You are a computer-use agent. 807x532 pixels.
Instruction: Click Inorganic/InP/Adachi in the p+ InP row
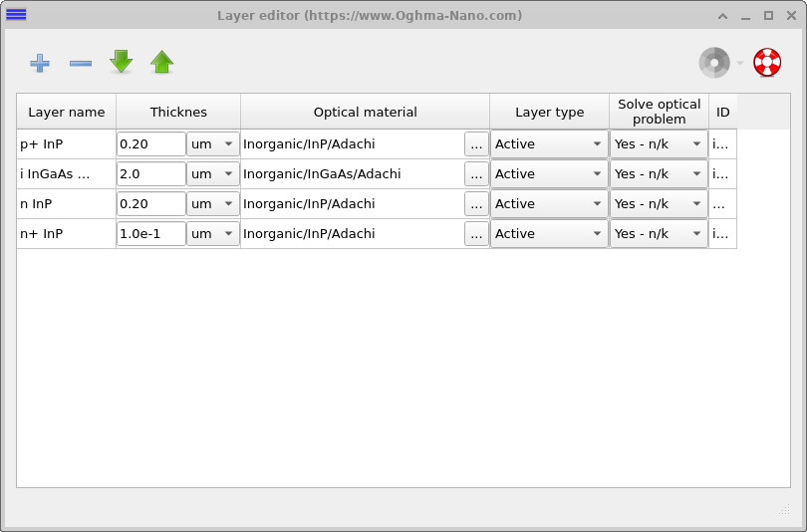pos(309,144)
